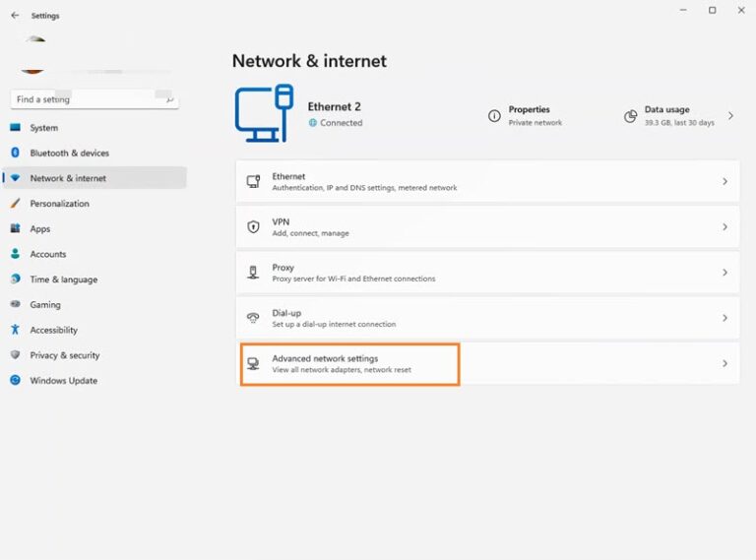Open Privacy & security category

tap(94, 355)
